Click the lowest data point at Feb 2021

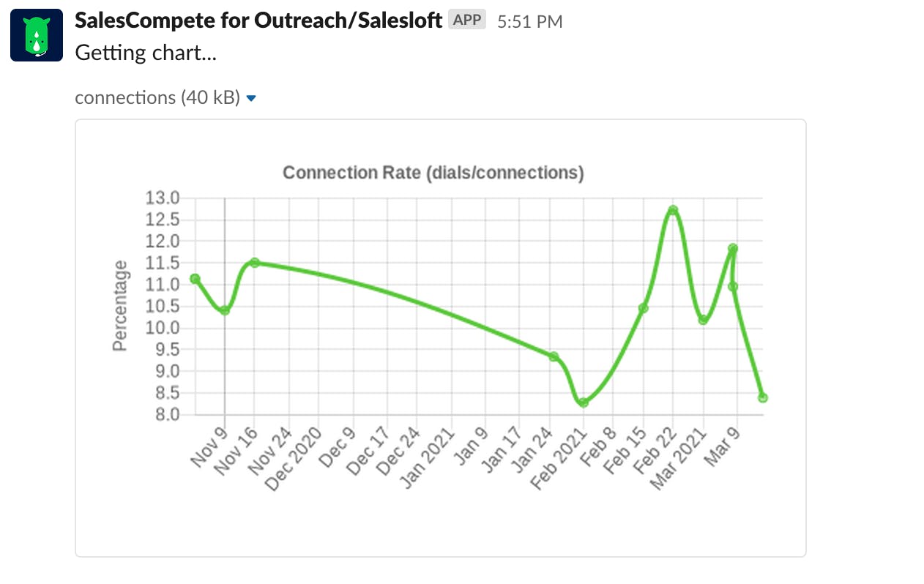pos(584,403)
